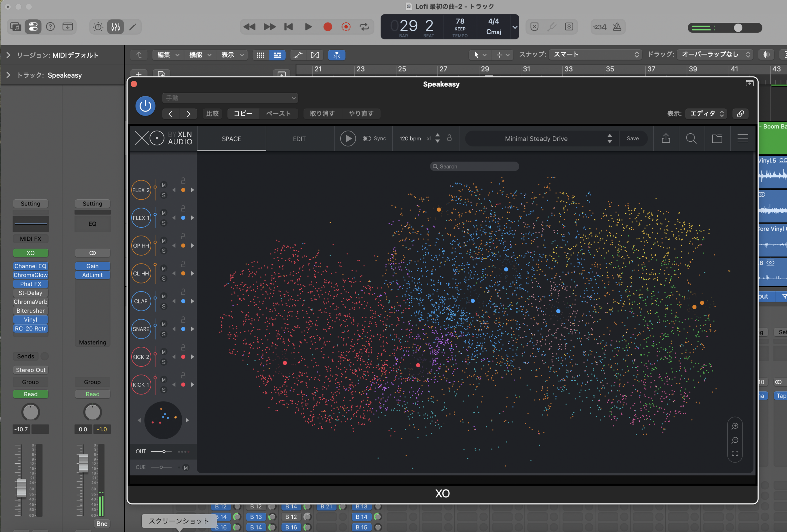Click the XO fit-to-view frame icon
Screen dimensions: 787x532
tap(735, 453)
